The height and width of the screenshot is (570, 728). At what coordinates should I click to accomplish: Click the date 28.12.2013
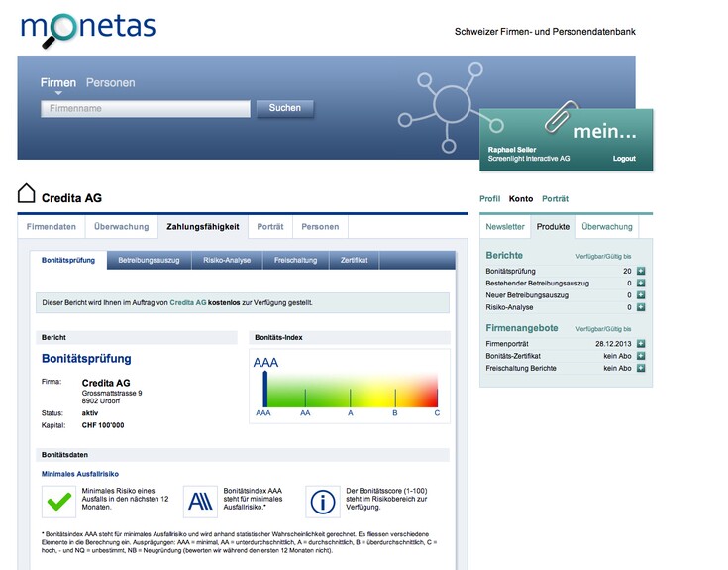tap(613, 344)
